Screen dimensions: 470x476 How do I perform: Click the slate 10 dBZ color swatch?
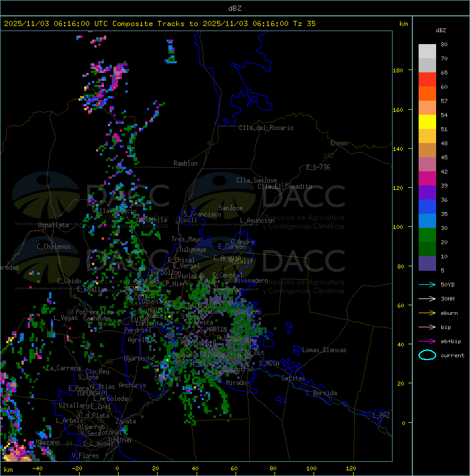[427, 263]
